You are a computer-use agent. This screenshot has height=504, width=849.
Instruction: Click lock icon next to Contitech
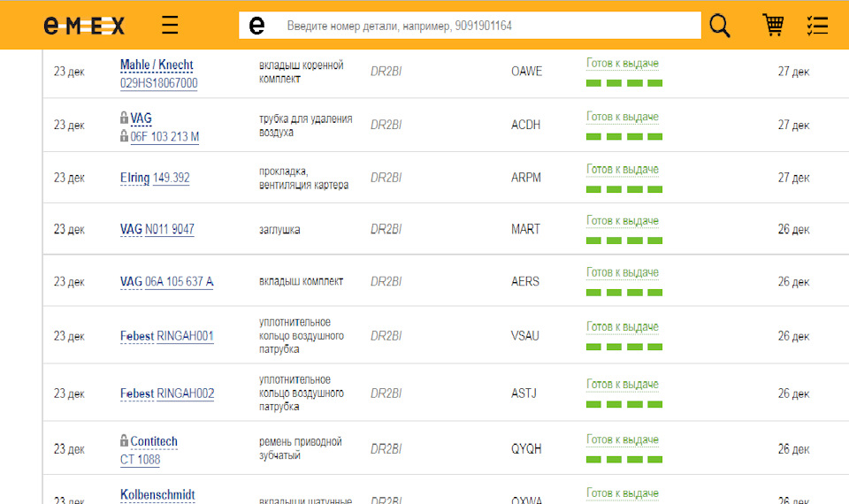click(x=125, y=440)
